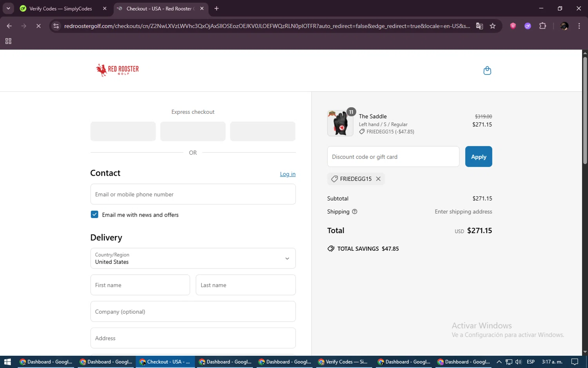Click the ESP language indicator
This screenshot has width=588, height=368.
pos(531,362)
